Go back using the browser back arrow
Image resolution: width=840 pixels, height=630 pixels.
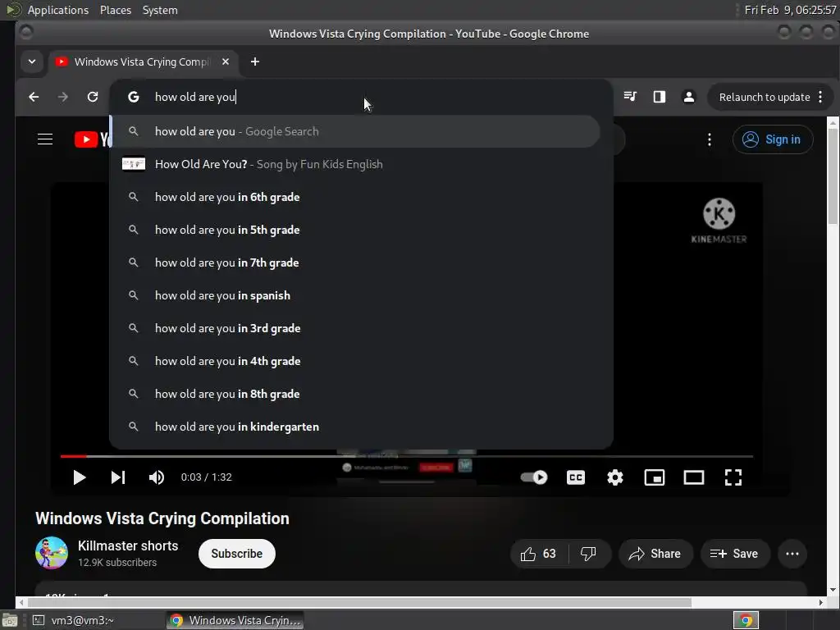point(34,97)
